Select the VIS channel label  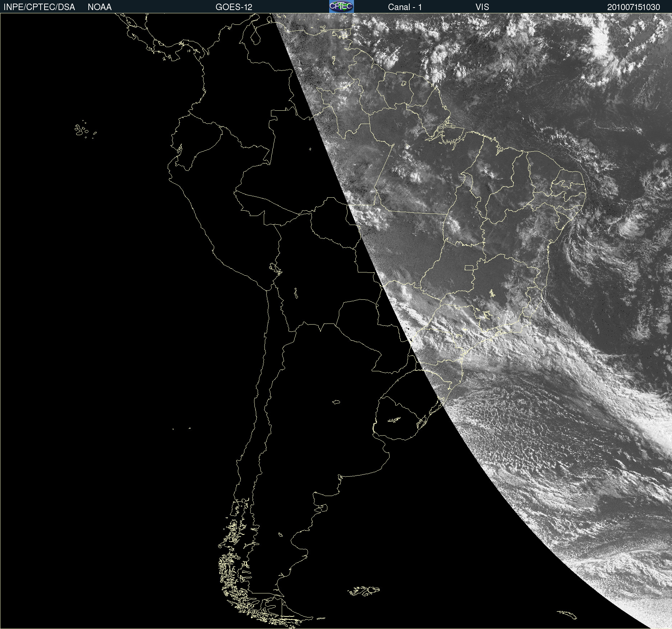click(x=482, y=7)
